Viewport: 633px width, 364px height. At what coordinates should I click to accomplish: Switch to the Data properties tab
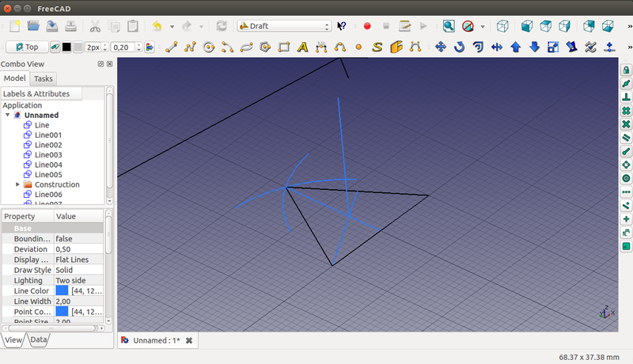pyautogui.click(x=39, y=339)
